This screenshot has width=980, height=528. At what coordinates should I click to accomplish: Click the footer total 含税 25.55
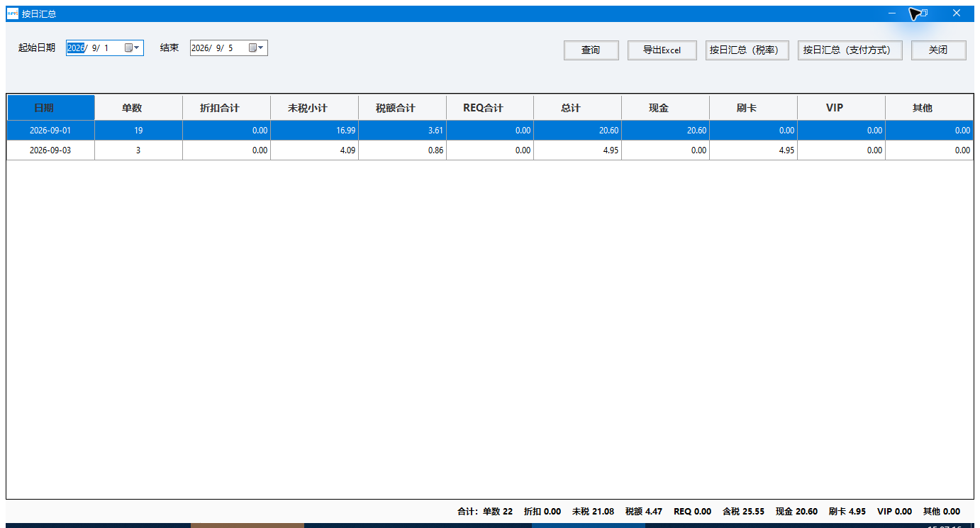tap(743, 511)
